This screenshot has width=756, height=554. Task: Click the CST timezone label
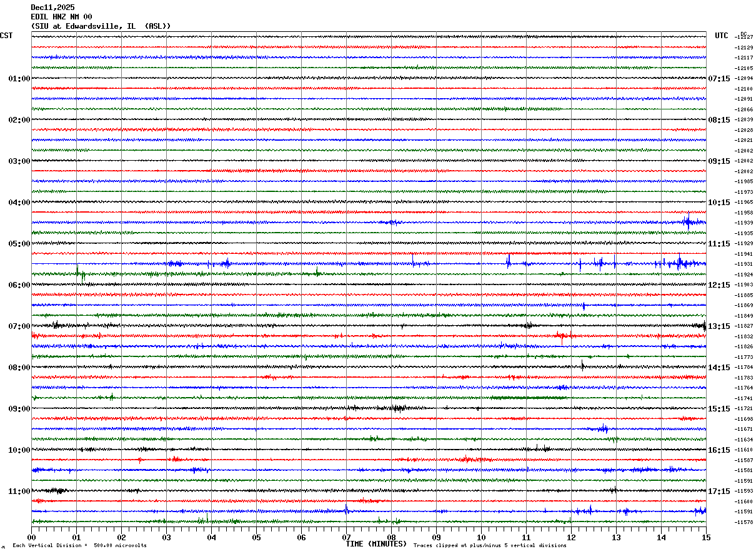(x=6, y=36)
